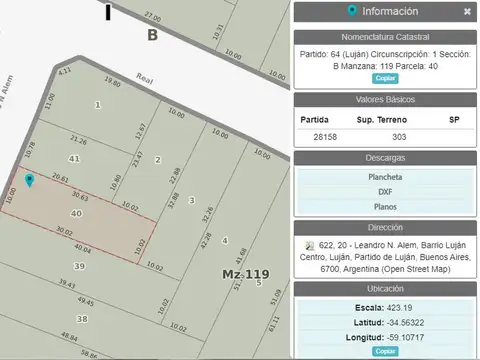Image resolution: width=480 pixels, height=360 pixels.
Task: Select parcel 4 on the map
Action: [x=225, y=241]
